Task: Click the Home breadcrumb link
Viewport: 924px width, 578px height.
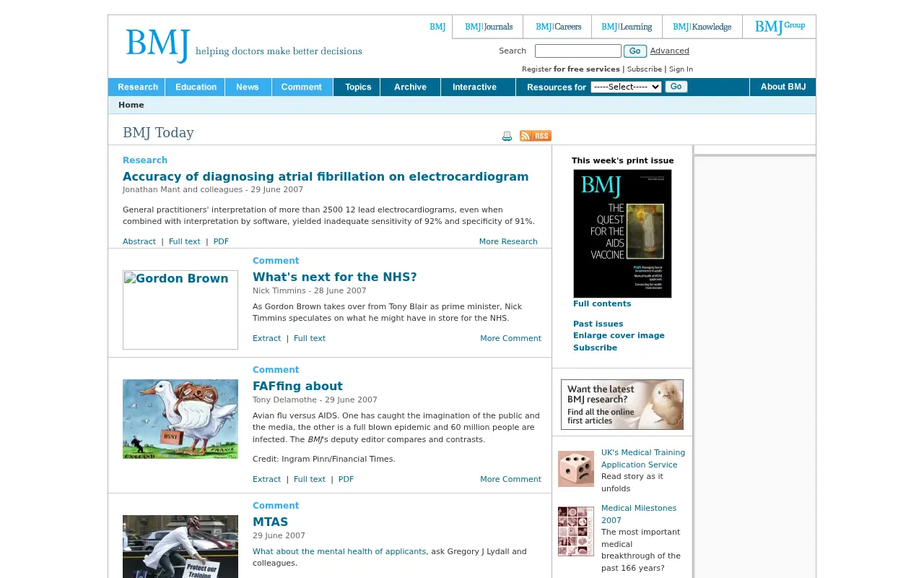Action: click(x=131, y=105)
